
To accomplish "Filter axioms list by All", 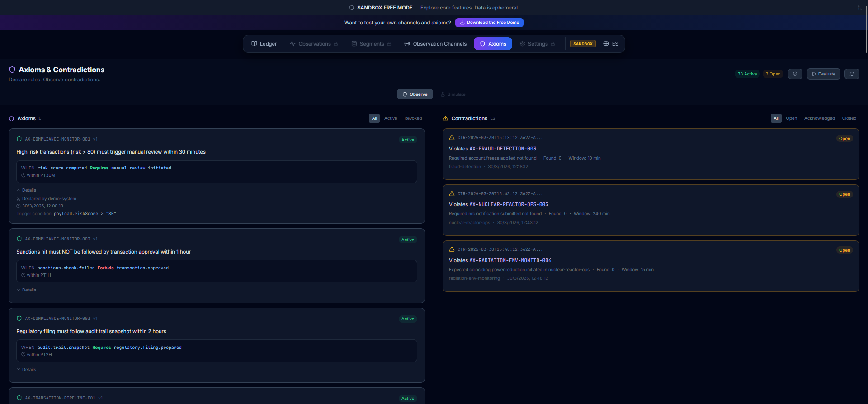I will pyautogui.click(x=374, y=118).
